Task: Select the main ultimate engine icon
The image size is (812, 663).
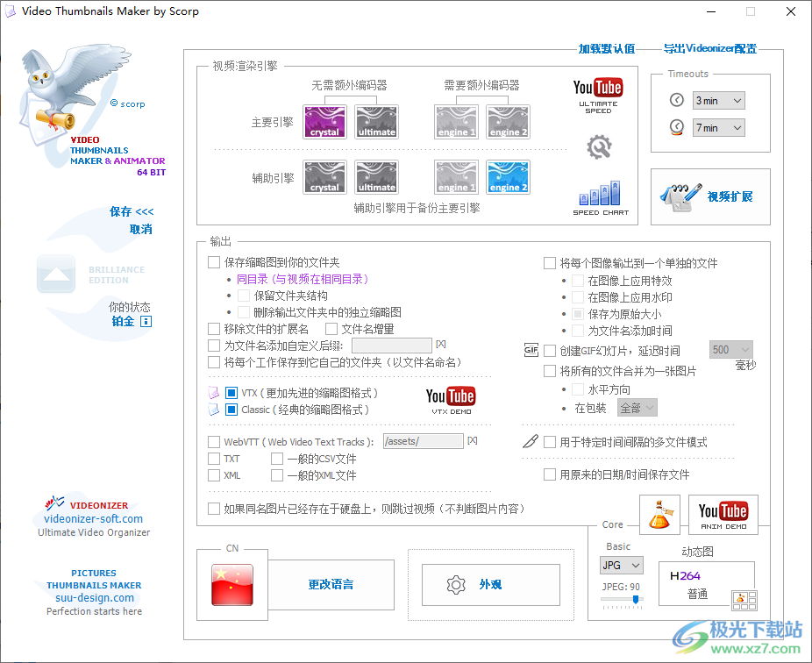Action: [376, 122]
